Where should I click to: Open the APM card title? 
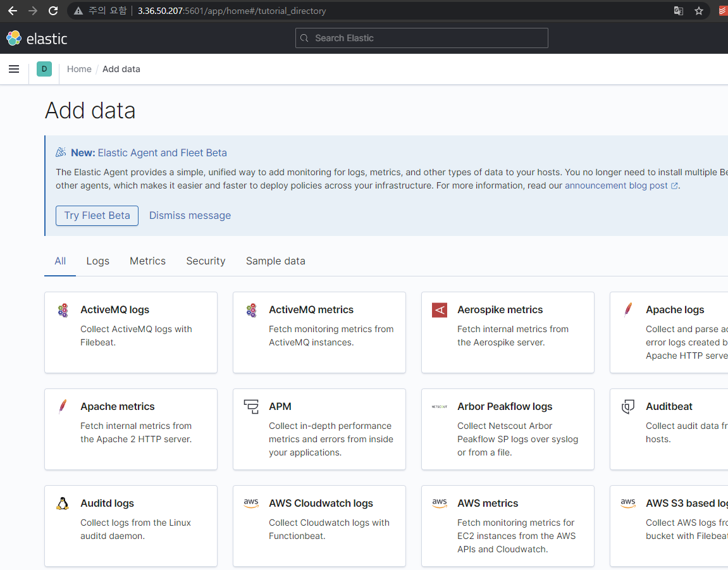[x=280, y=407]
